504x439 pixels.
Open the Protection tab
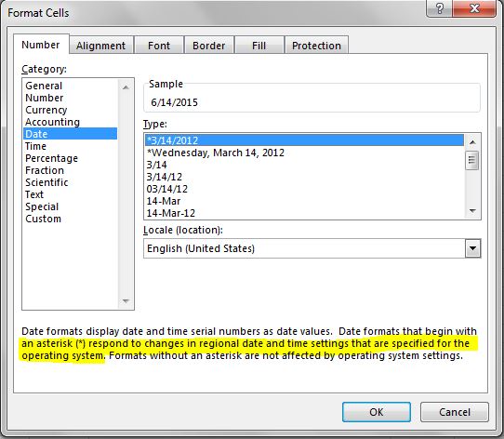316,46
